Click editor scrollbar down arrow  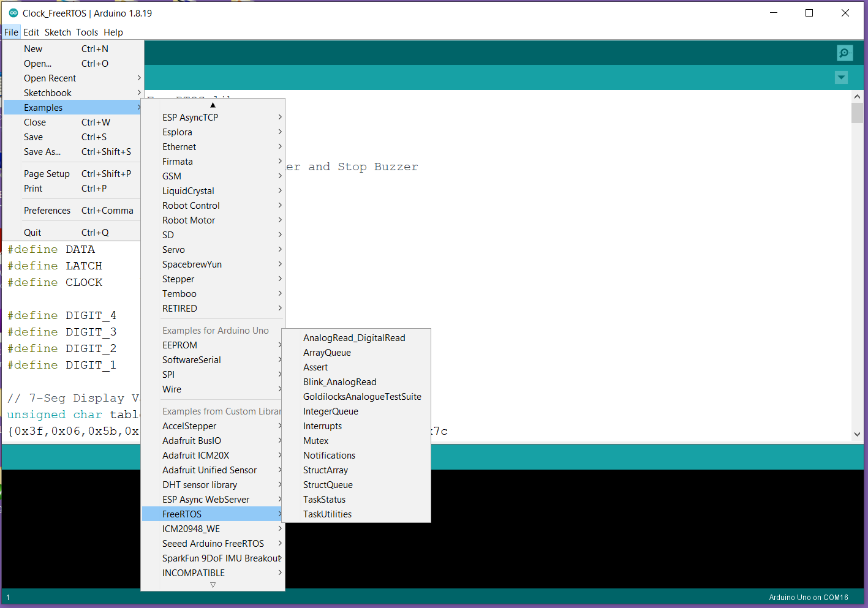point(857,434)
